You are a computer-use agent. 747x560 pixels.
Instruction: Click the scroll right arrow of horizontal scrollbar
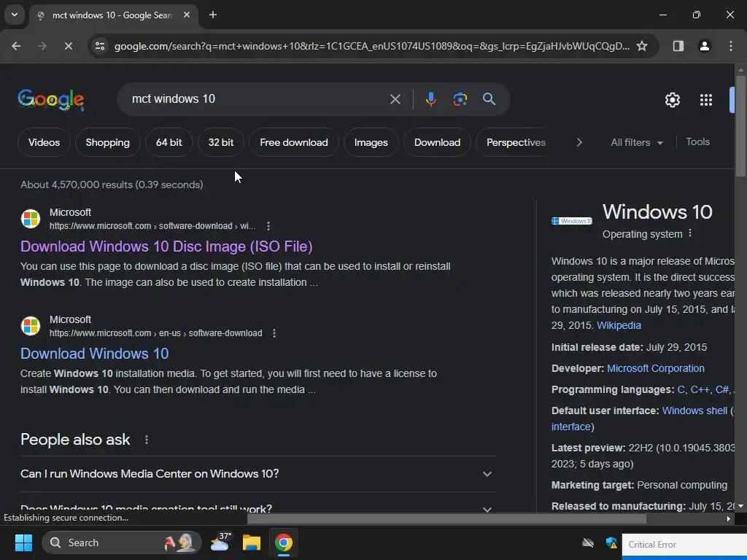pos(729,518)
